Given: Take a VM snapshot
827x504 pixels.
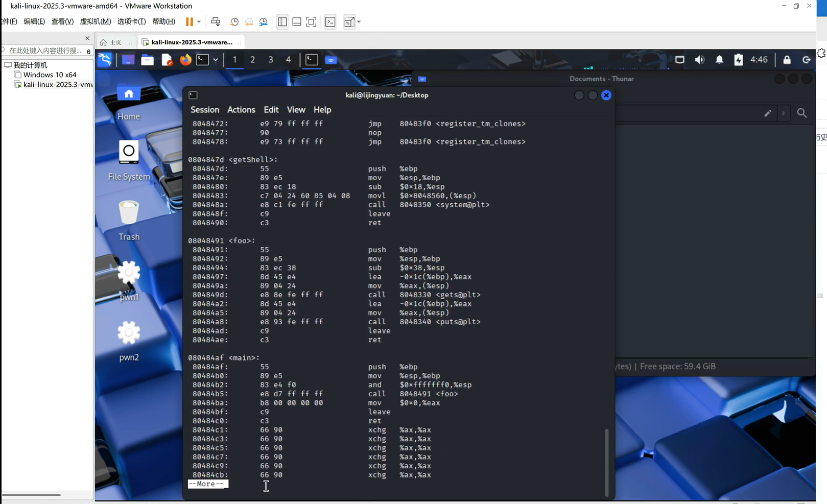Looking at the screenshot, I should (x=234, y=22).
